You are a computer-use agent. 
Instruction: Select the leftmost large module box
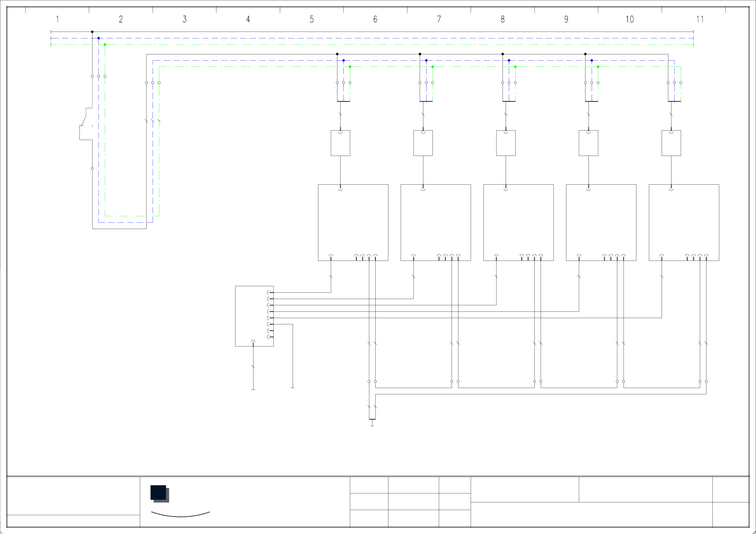(x=353, y=222)
